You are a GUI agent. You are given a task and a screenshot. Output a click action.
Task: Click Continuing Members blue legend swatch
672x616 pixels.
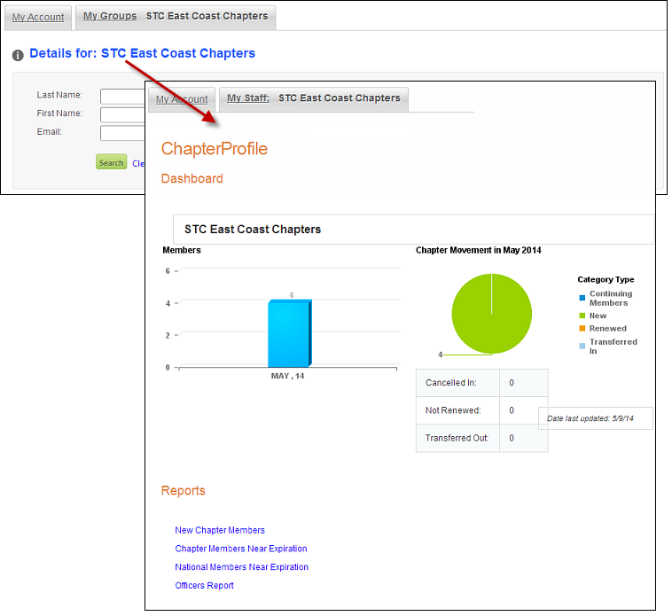pos(582,298)
